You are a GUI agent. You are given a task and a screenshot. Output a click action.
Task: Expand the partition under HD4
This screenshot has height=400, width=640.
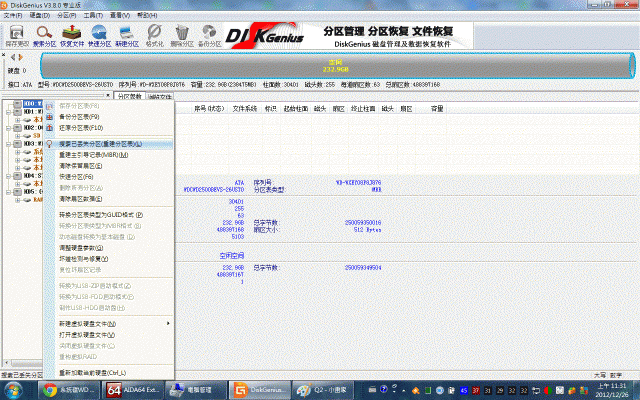click(x=18, y=184)
